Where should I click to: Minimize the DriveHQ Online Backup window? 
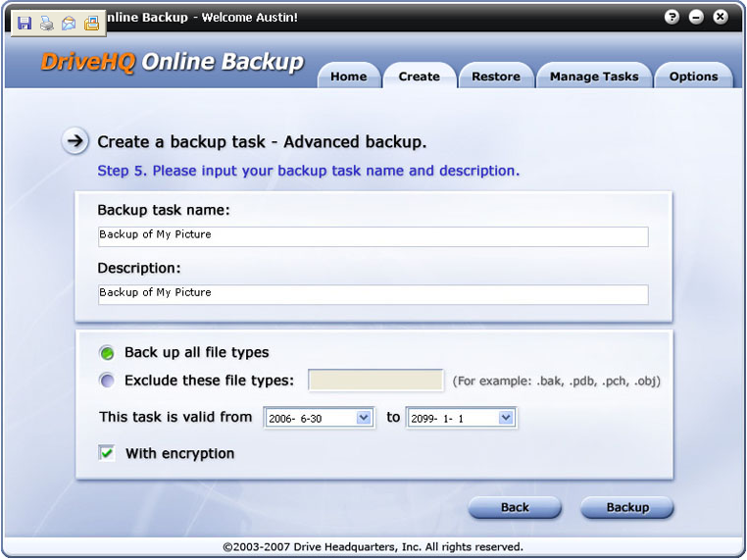[x=696, y=18]
